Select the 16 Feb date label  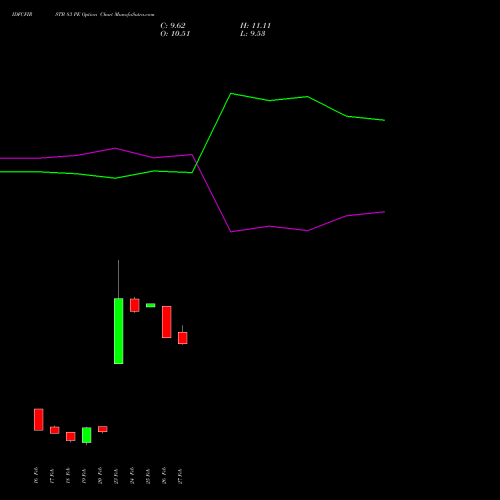click(36, 475)
